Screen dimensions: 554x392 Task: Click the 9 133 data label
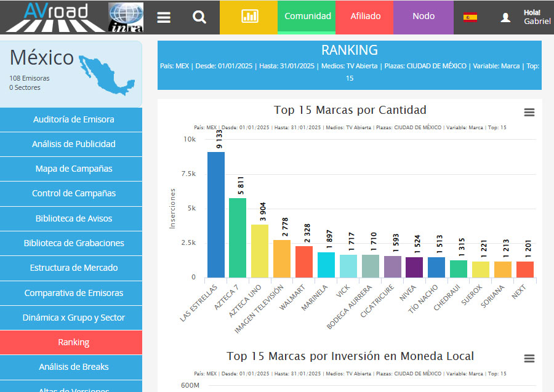click(x=219, y=140)
